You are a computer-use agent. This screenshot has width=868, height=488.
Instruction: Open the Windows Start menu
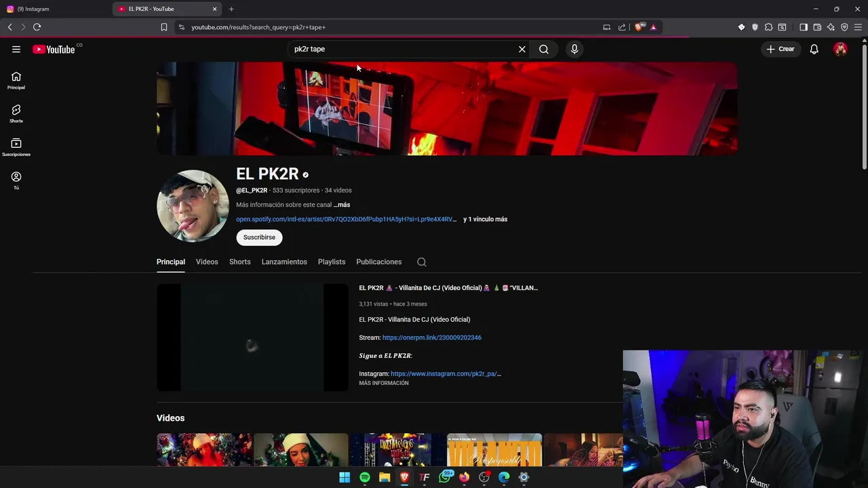[x=344, y=477]
